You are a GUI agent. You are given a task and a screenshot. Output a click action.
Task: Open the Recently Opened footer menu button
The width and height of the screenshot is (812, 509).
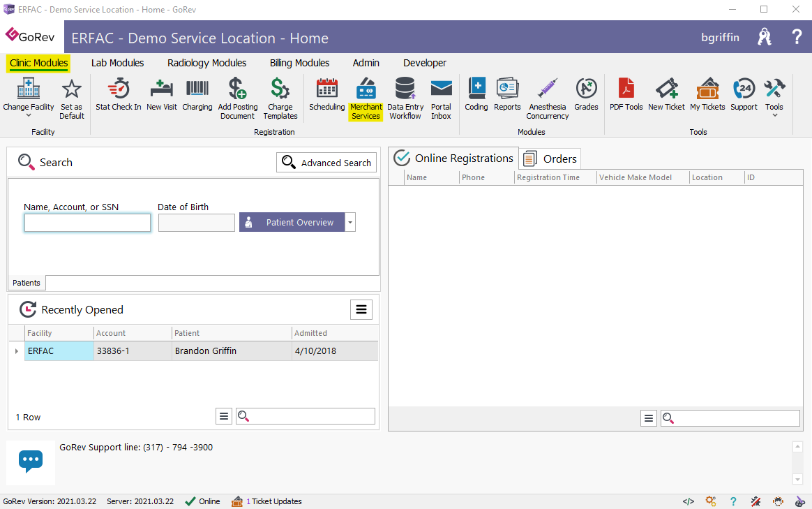pos(224,416)
